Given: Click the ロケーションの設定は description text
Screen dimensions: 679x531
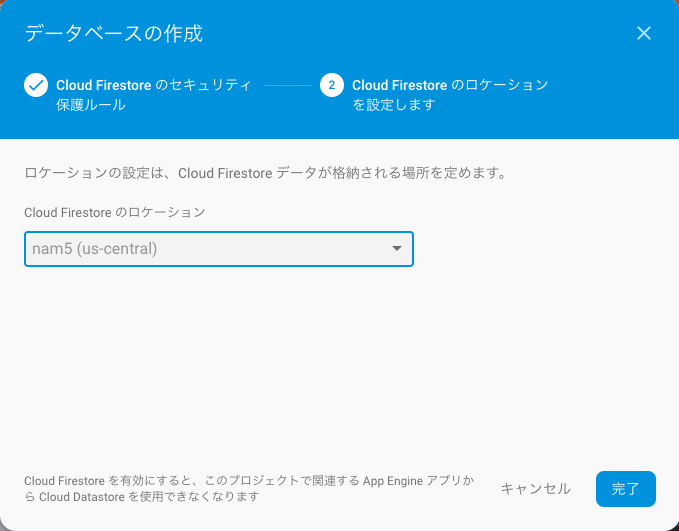Looking at the screenshot, I should tap(265, 173).
